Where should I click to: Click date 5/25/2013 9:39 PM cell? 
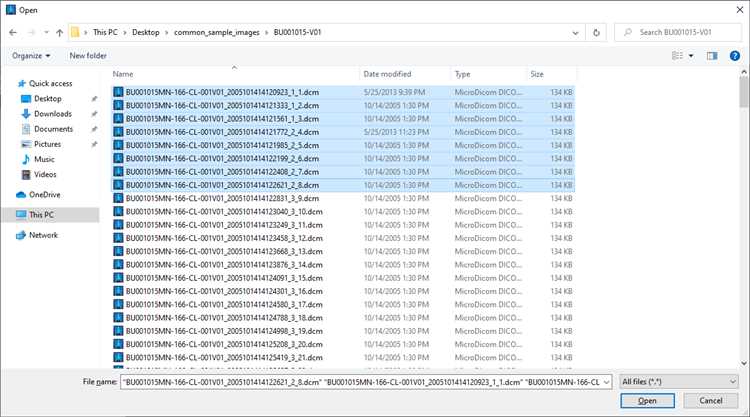[394, 92]
